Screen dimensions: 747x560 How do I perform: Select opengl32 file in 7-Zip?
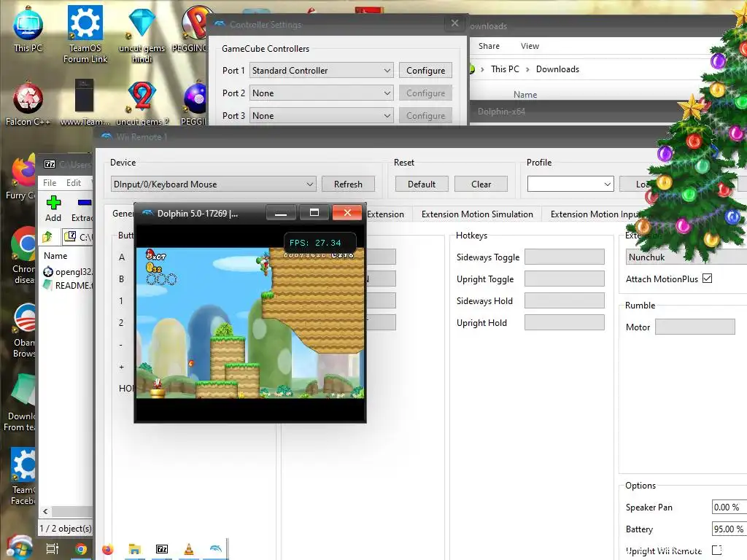click(x=68, y=272)
